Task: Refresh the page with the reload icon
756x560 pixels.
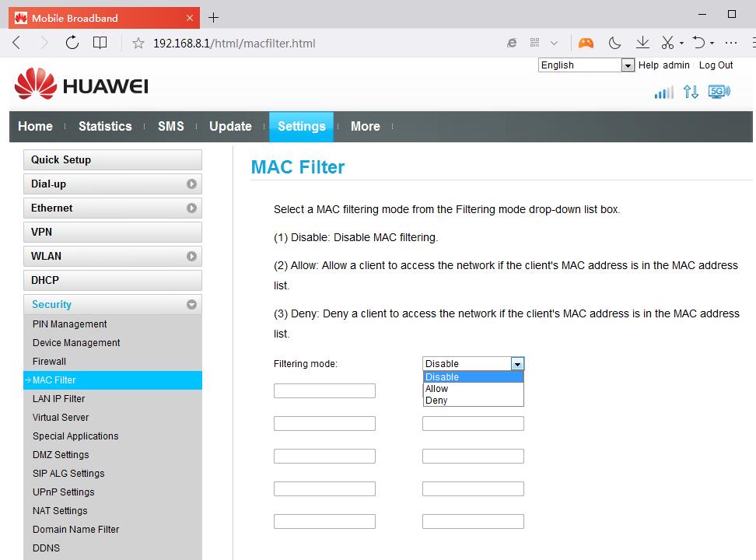Action: [x=72, y=43]
